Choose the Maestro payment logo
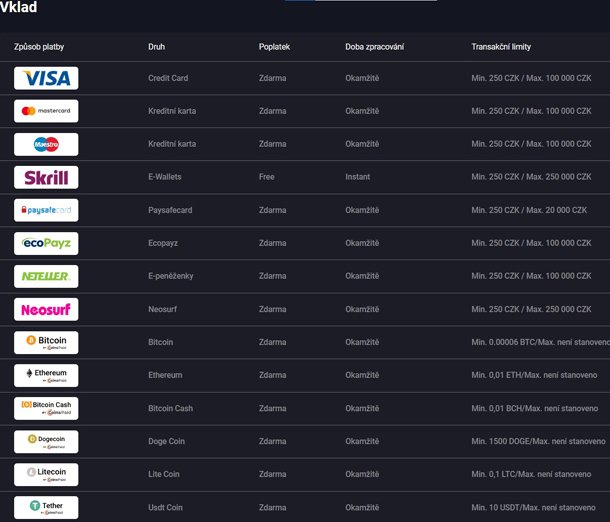610x522 pixels. point(46,144)
